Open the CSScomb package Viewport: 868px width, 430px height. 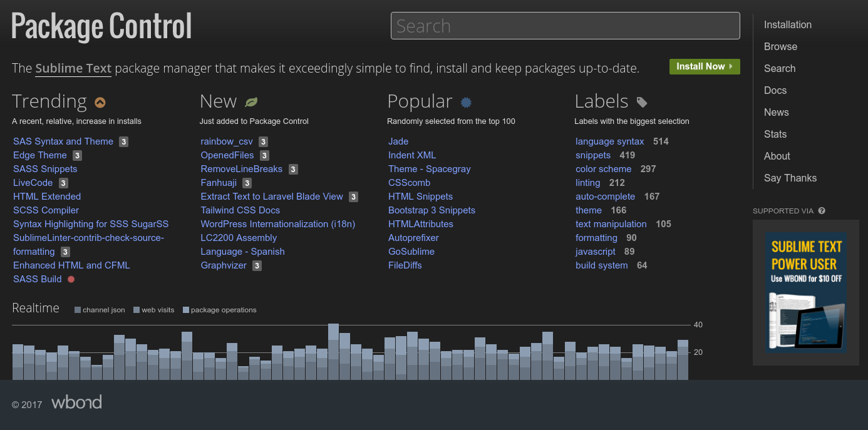pos(410,183)
